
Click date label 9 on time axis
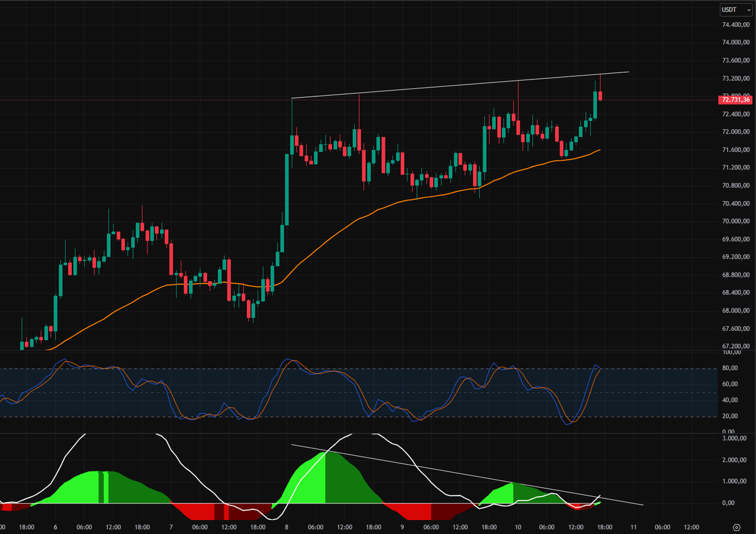click(x=403, y=526)
